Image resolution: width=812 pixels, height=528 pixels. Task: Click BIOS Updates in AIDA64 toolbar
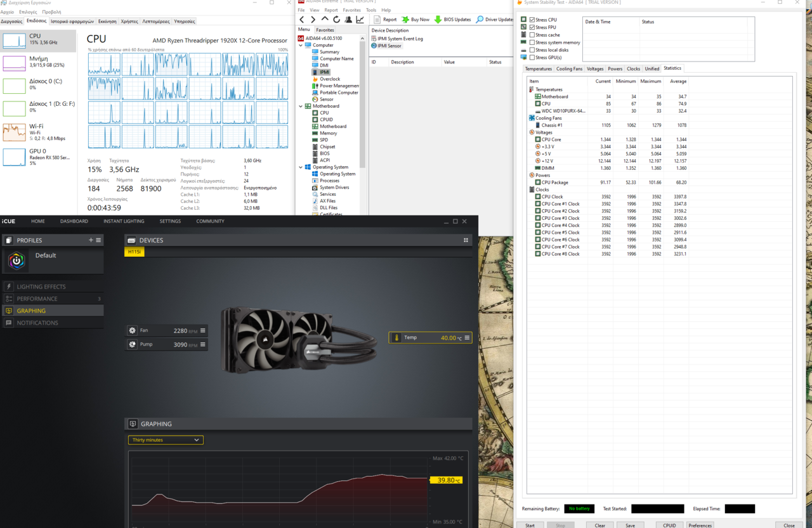click(452, 20)
